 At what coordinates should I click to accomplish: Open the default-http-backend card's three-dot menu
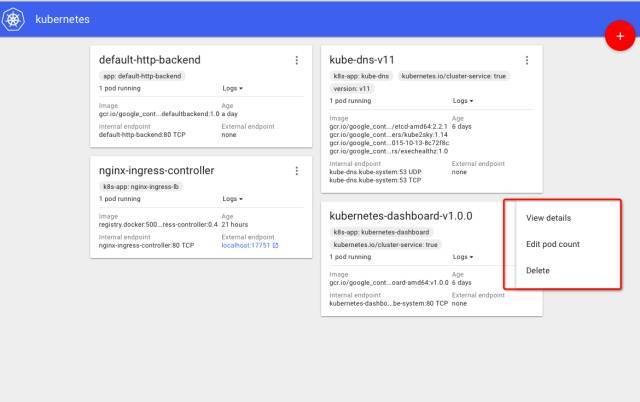pos(297,60)
